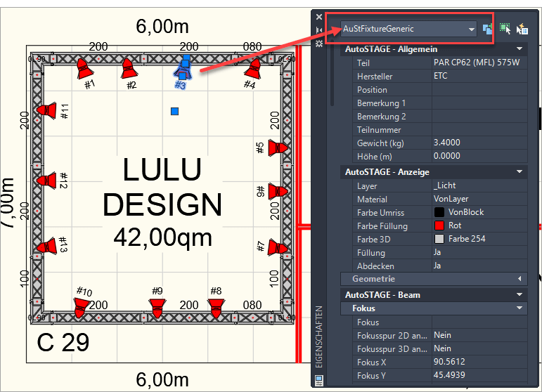Select red fixture #9 on the bottom truss
The image size is (542, 392).
pos(157,308)
